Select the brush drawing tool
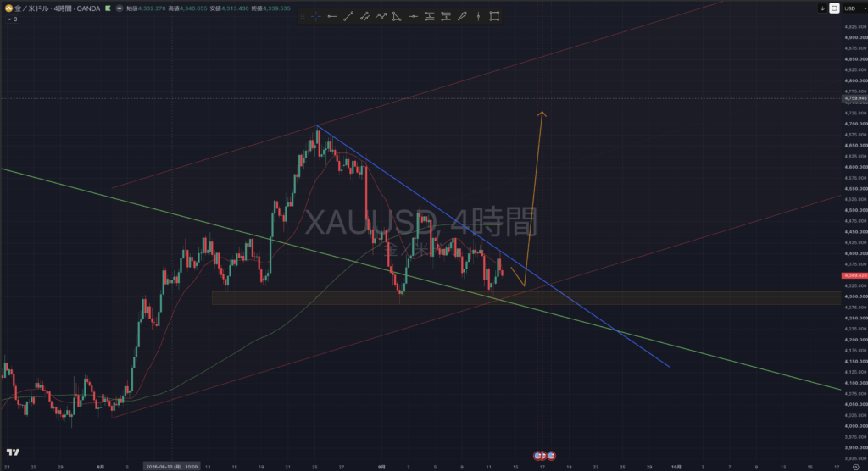 [x=462, y=17]
